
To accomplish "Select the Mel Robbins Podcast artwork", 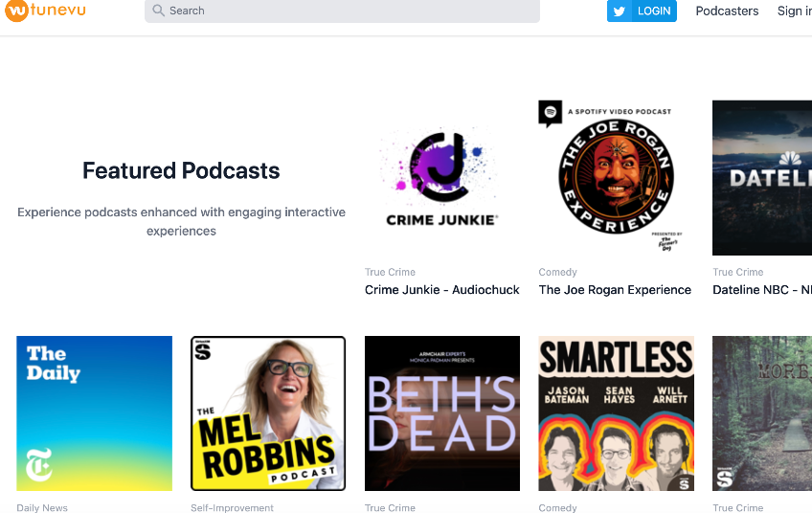I will pos(268,413).
